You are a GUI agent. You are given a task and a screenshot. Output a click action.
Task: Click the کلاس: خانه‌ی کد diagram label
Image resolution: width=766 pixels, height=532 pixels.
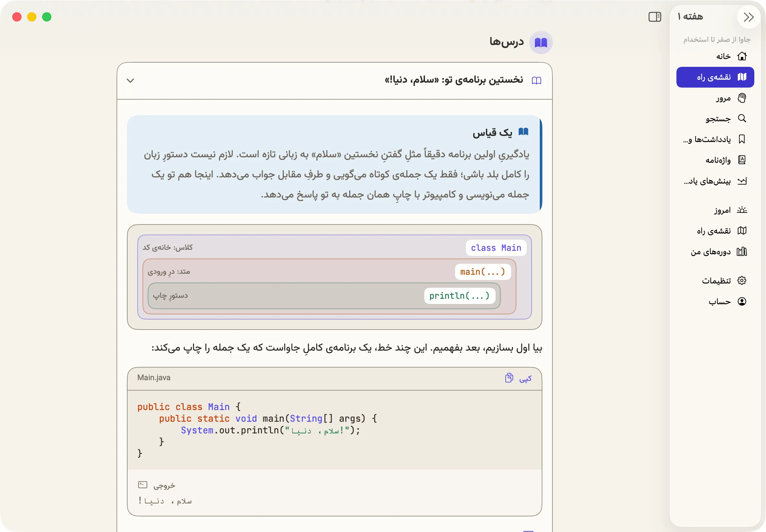pyautogui.click(x=168, y=248)
